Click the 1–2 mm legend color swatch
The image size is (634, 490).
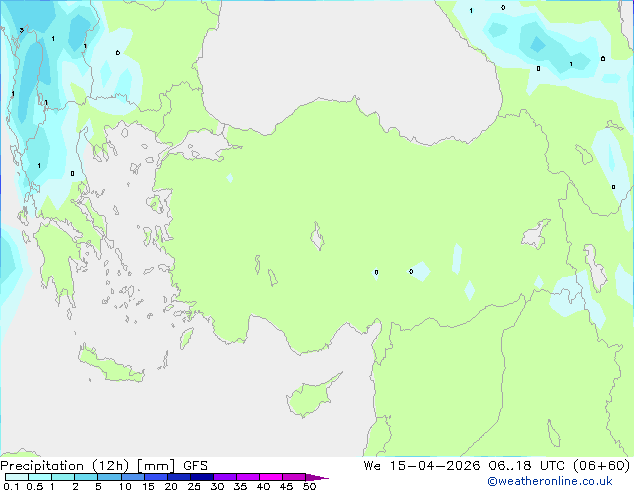pyautogui.click(x=63, y=477)
